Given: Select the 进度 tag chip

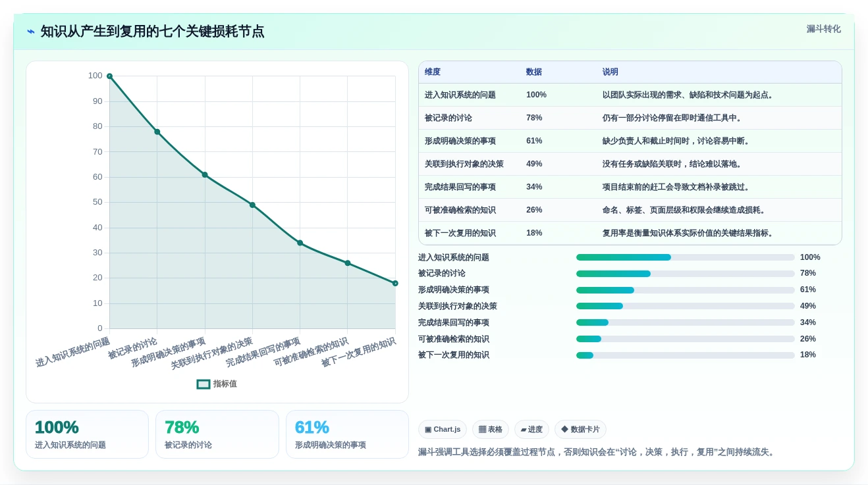Looking at the screenshot, I should (x=531, y=430).
